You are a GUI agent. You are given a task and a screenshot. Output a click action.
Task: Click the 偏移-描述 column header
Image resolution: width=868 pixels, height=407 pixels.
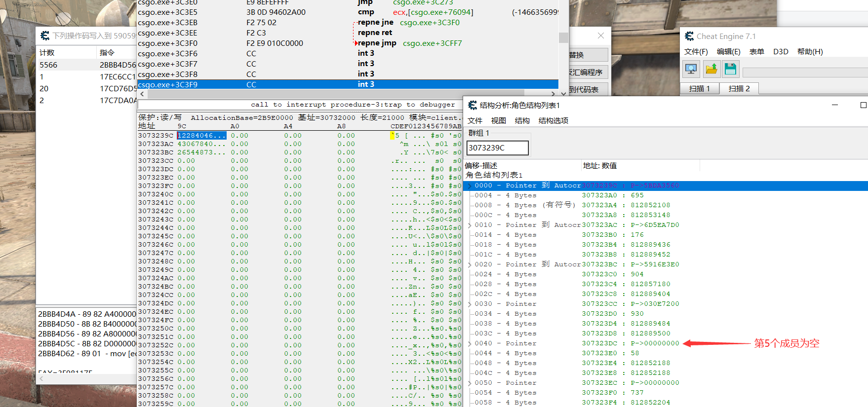click(522, 166)
